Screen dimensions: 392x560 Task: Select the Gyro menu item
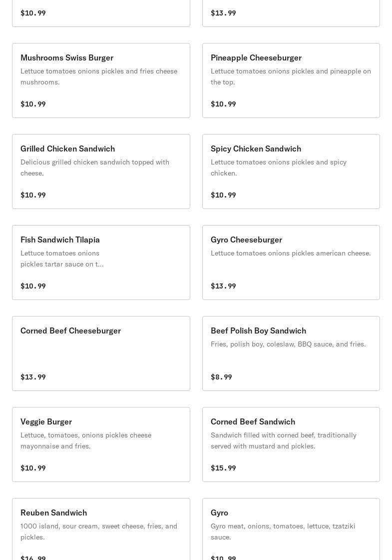(291, 529)
